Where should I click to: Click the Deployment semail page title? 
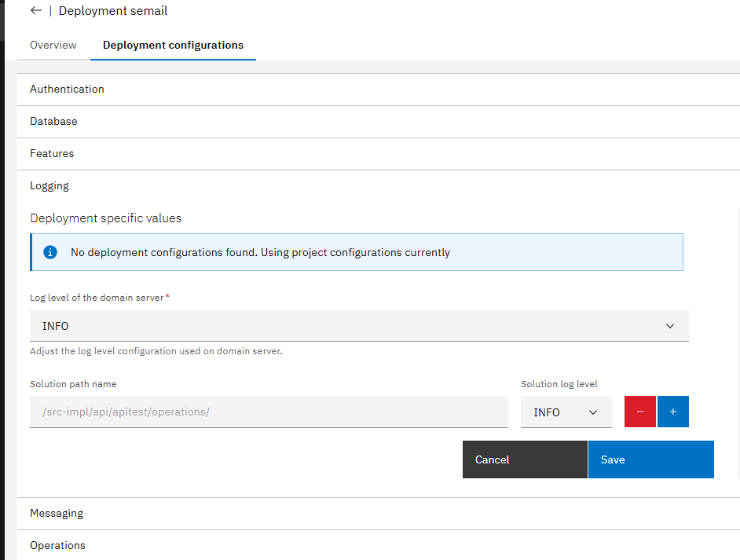[113, 11]
